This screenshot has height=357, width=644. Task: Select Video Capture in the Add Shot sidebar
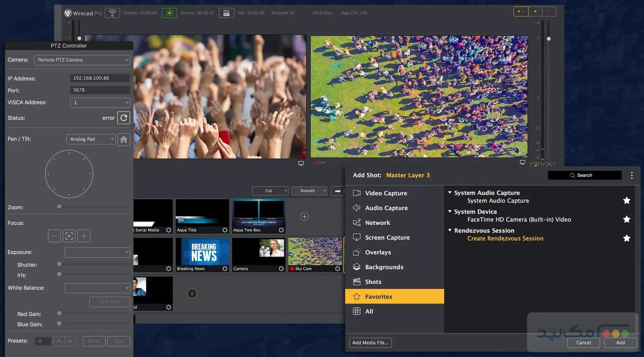point(386,193)
